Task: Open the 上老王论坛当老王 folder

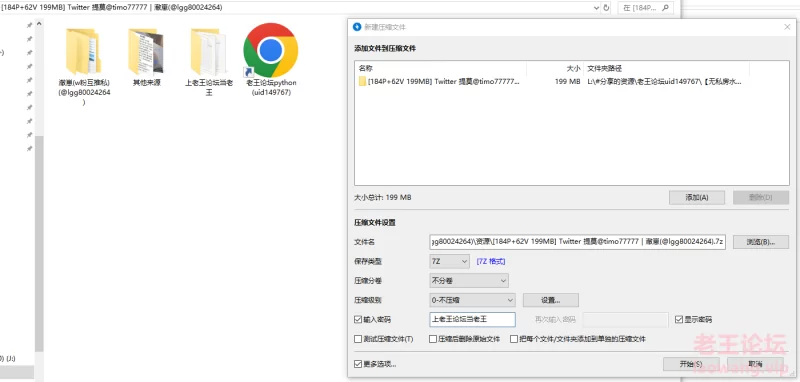Action: (208, 52)
